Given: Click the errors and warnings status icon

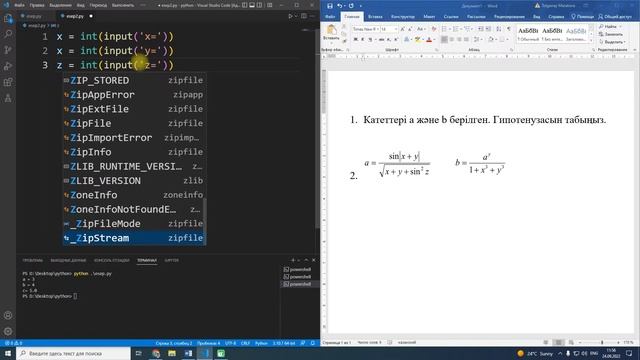Looking at the screenshot, I should coord(13,343).
